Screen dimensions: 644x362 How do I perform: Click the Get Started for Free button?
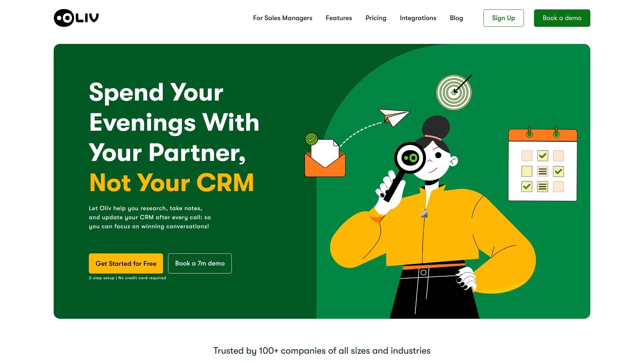coord(126,263)
